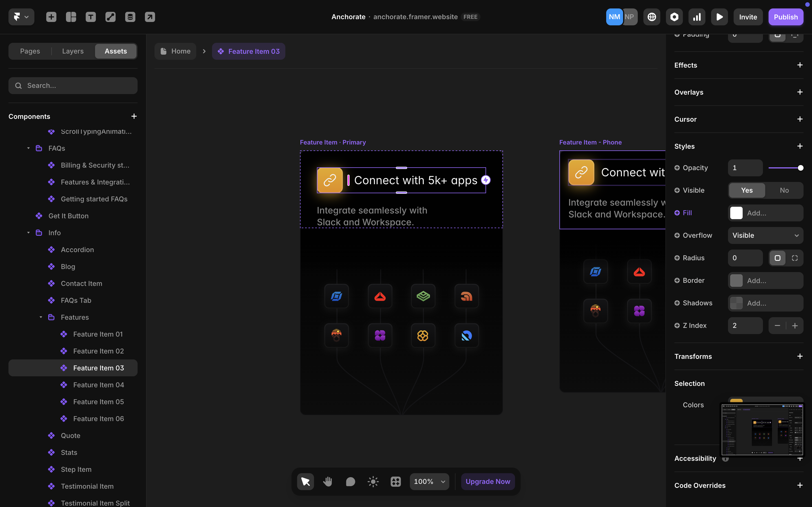Select the Hand tool in bottom toolbar

328,482
